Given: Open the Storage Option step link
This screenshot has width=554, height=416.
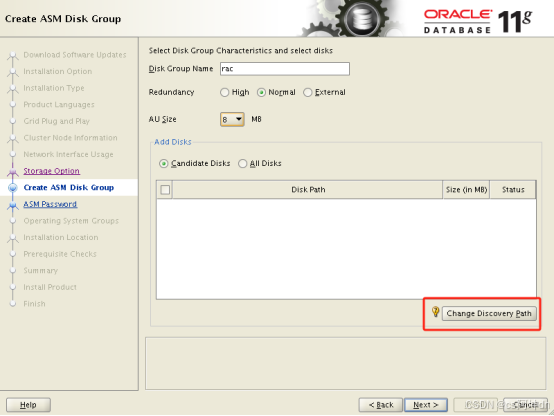Looking at the screenshot, I should (52, 171).
